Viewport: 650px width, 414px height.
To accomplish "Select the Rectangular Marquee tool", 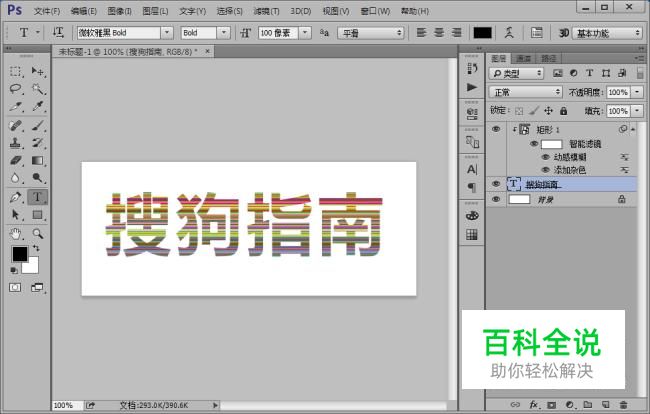I will click(16, 71).
